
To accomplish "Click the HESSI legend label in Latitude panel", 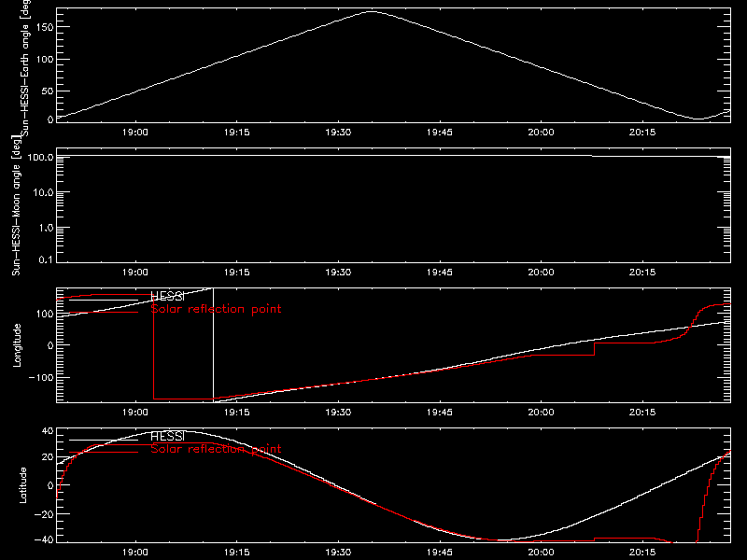I will (167, 436).
